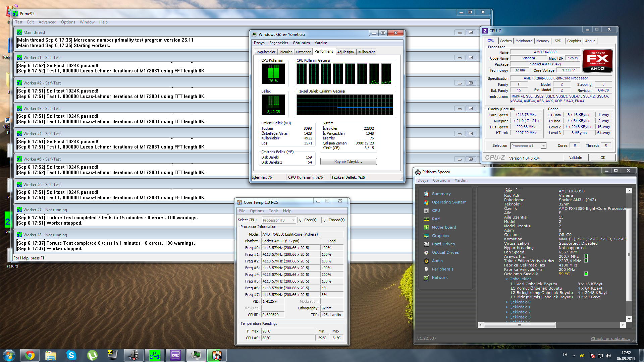Click Prime95 icon on Worker #7 window

pyautogui.click(x=19, y=210)
